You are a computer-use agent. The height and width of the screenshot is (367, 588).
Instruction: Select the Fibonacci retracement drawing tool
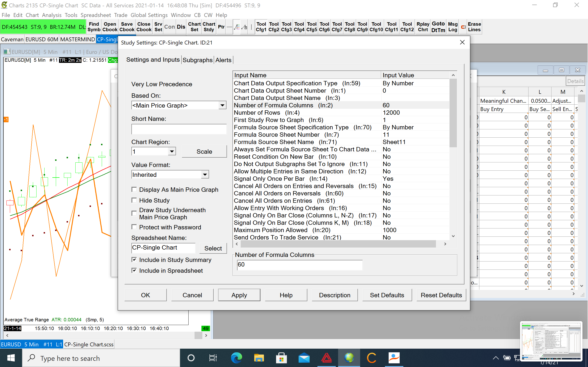pyautogui.click(x=237, y=27)
